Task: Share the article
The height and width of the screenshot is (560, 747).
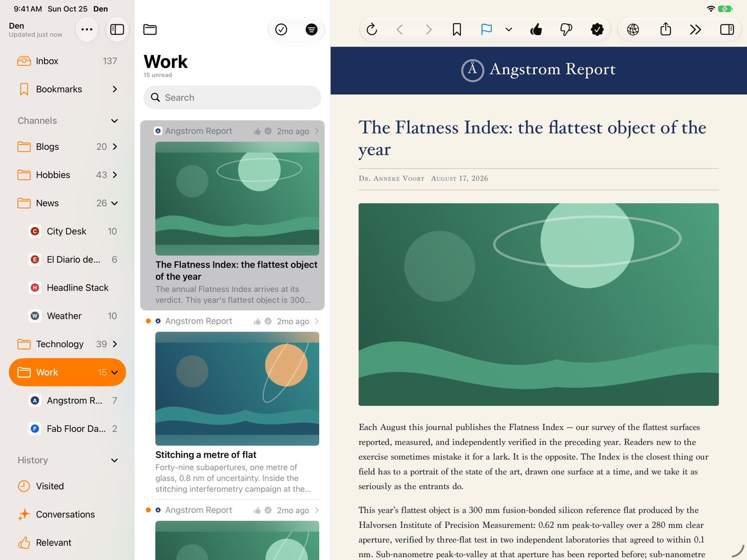Action: pyautogui.click(x=666, y=29)
